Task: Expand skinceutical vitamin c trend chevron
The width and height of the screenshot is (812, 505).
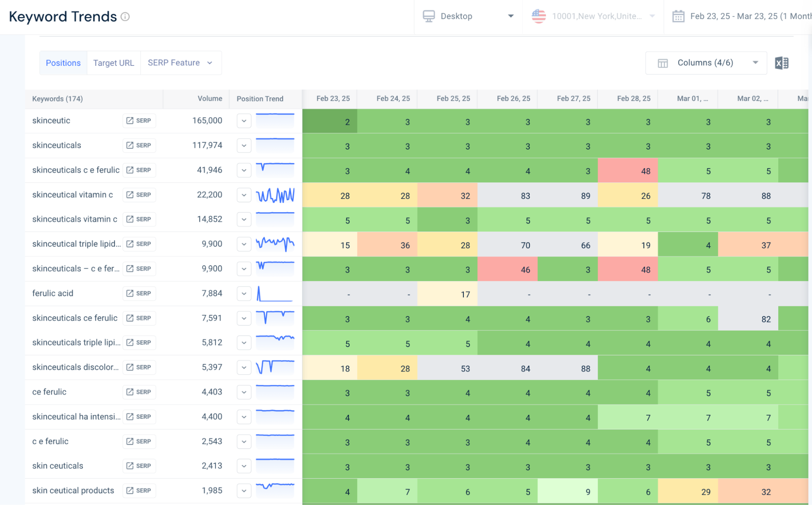Action: (x=244, y=195)
